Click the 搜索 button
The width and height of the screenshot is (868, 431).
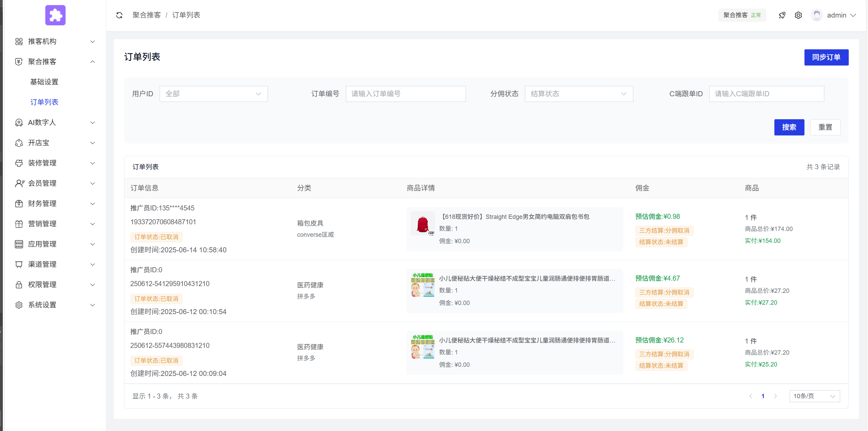pos(789,127)
